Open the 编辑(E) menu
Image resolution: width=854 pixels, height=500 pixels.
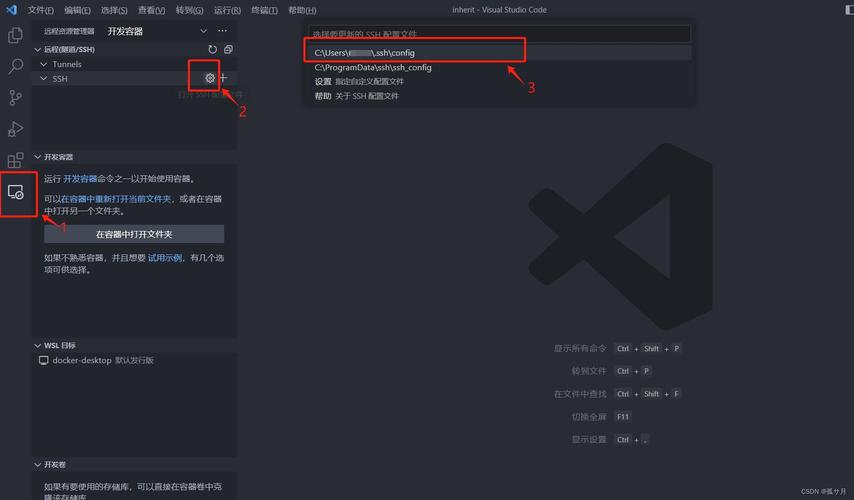point(77,10)
